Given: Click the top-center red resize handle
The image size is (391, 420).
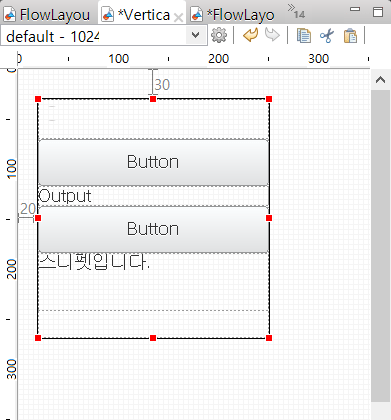Looking at the screenshot, I should point(153,99).
